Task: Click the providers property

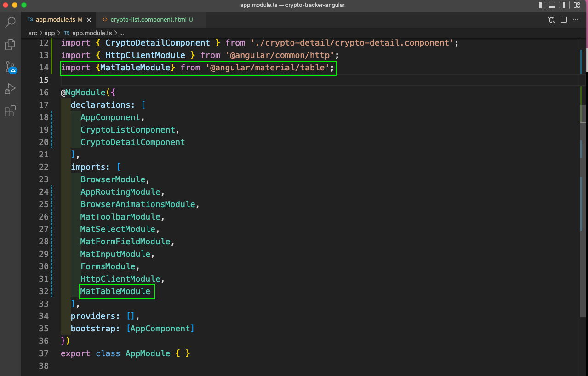Action: pyautogui.click(x=93, y=316)
